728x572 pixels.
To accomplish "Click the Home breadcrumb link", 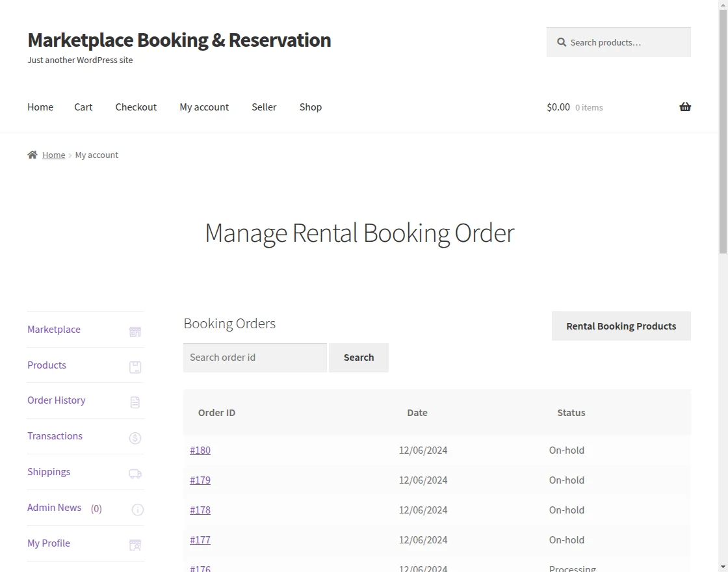I will point(53,155).
